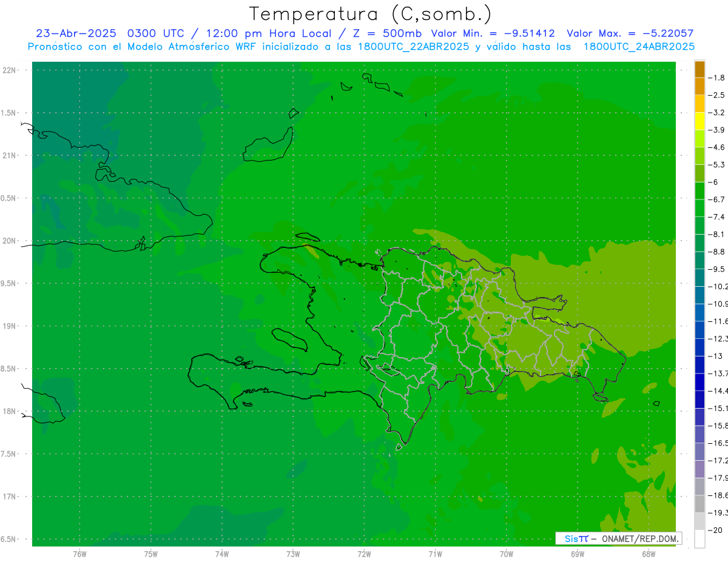Screen dimensions: 728x562
Task: Pick the dark orange swatch atop the legend
Action: [699, 69]
